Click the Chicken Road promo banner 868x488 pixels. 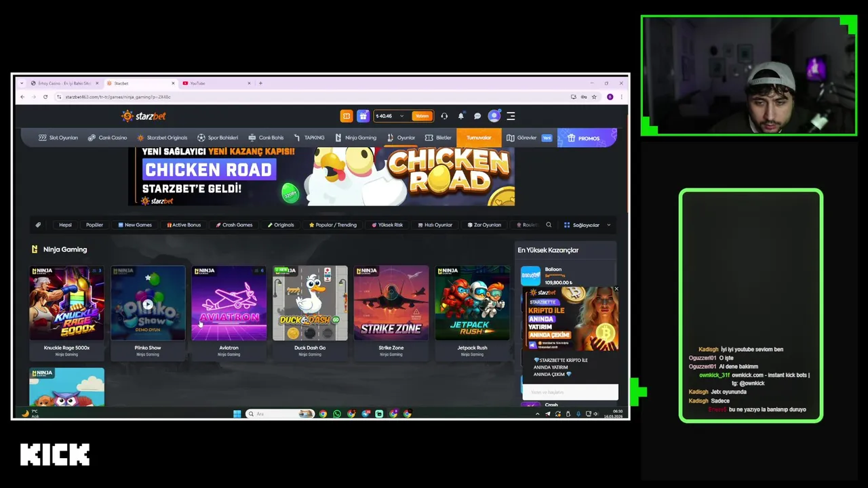point(321,176)
